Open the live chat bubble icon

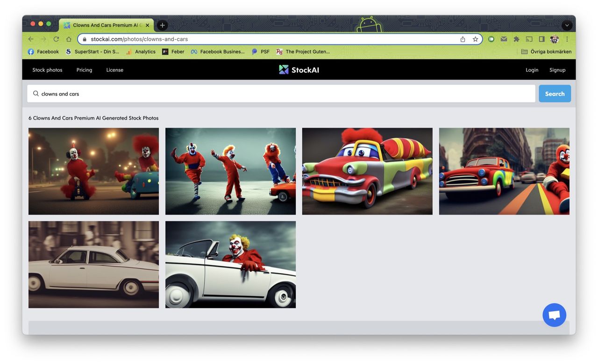click(554, 315)
